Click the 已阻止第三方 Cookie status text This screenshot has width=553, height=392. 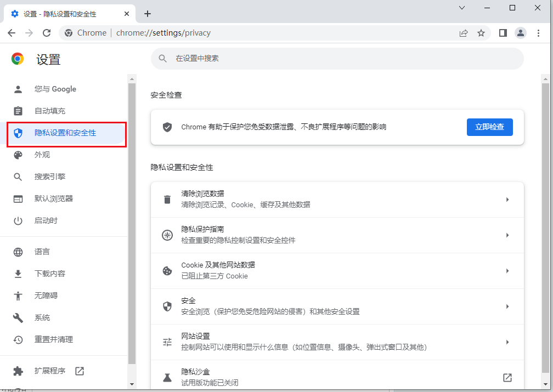[215, 276]
